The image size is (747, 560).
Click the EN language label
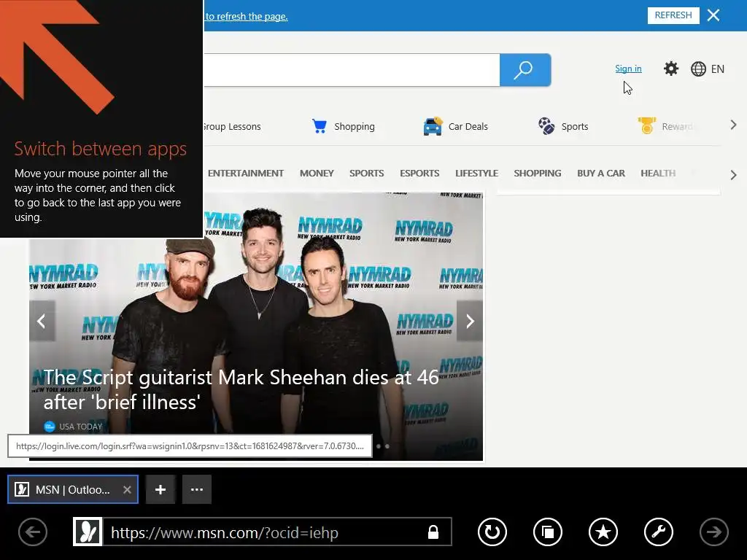718,69
